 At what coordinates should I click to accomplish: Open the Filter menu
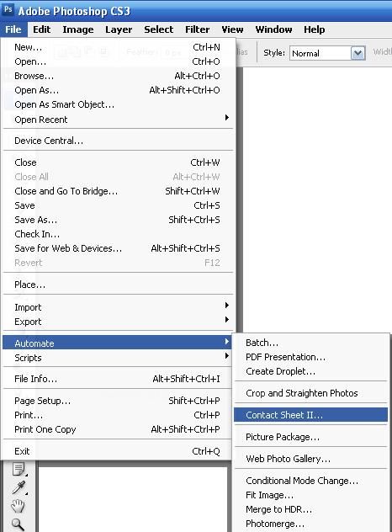point(197,29)
